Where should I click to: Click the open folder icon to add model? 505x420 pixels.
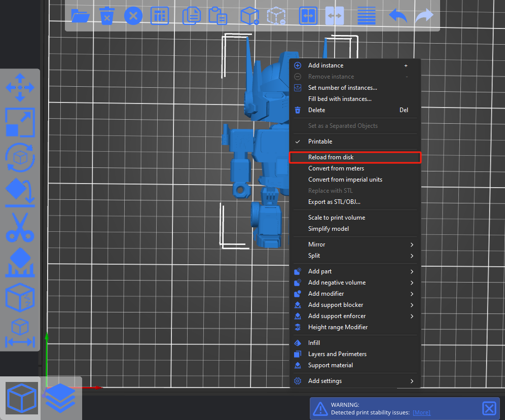pyautogui.click(x=80, y=16)
